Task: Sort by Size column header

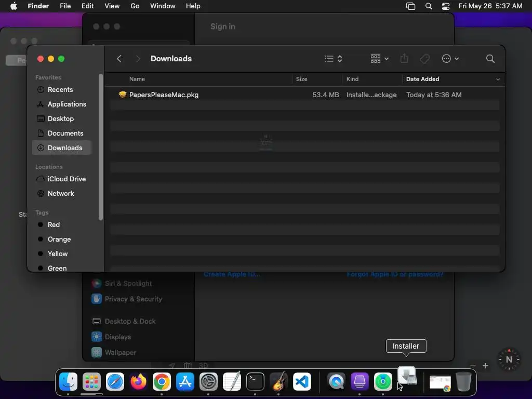Action: coord(302,79)
